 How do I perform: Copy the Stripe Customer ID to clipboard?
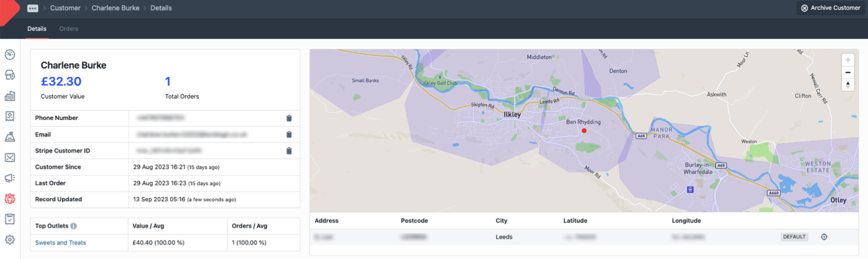[288, 151]
